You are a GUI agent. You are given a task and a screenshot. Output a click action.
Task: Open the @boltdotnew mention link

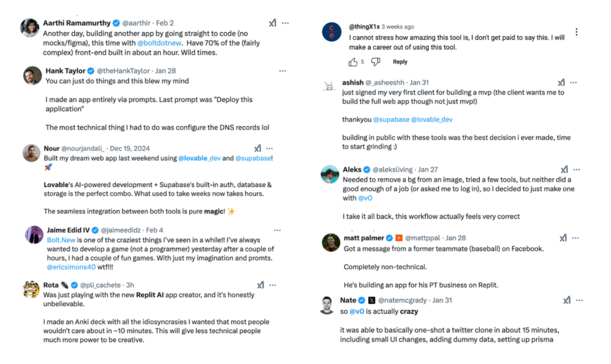tap(160, 43)
